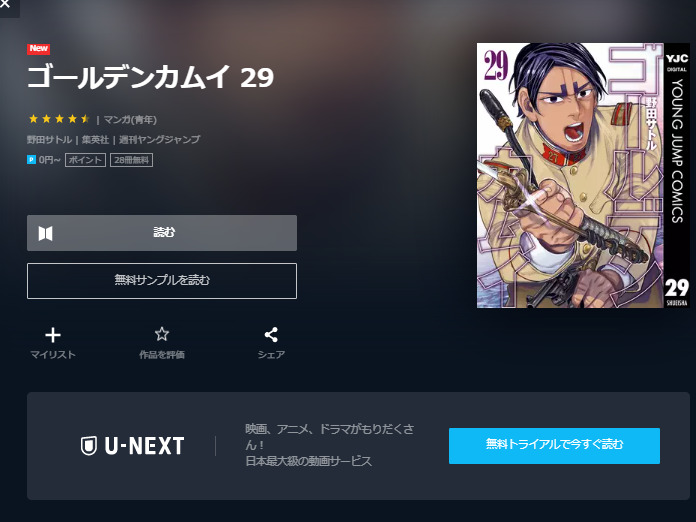The width and height of the screenshot is (696, 522).
Task: Click the blue P point icon
Action: (31, 159)
